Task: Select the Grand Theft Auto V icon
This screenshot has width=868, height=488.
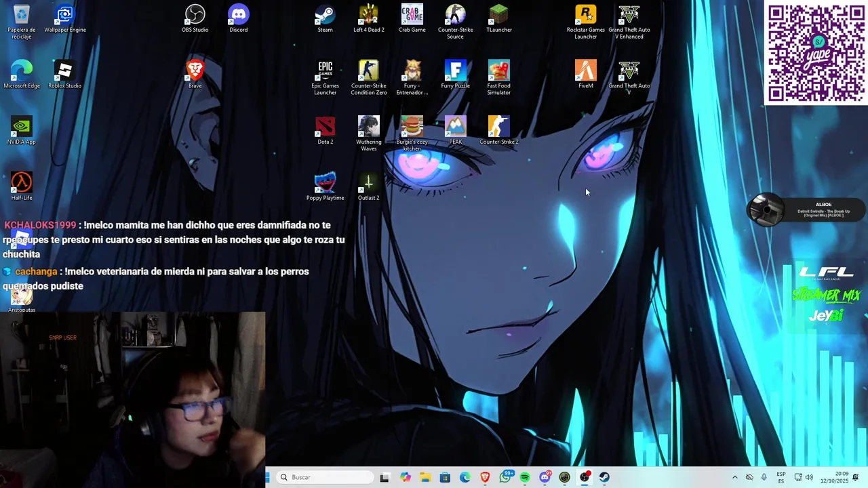Action: tap(629, 77)
